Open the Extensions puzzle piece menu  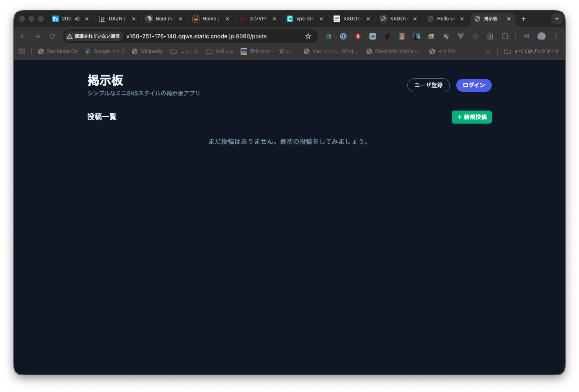[x=505, y=36]
